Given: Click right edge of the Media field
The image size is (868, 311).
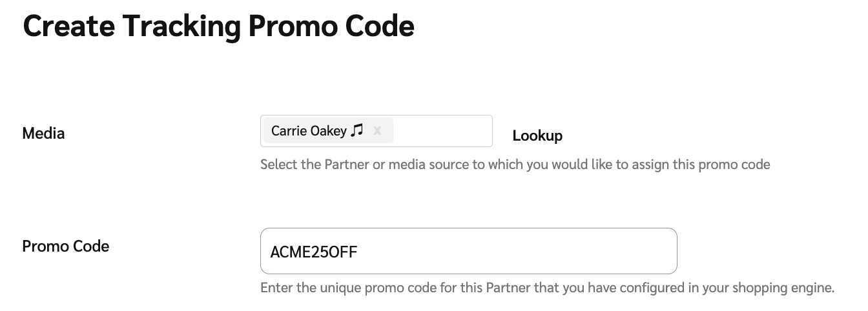Looking at the screenshot, I should pos(486,131).
